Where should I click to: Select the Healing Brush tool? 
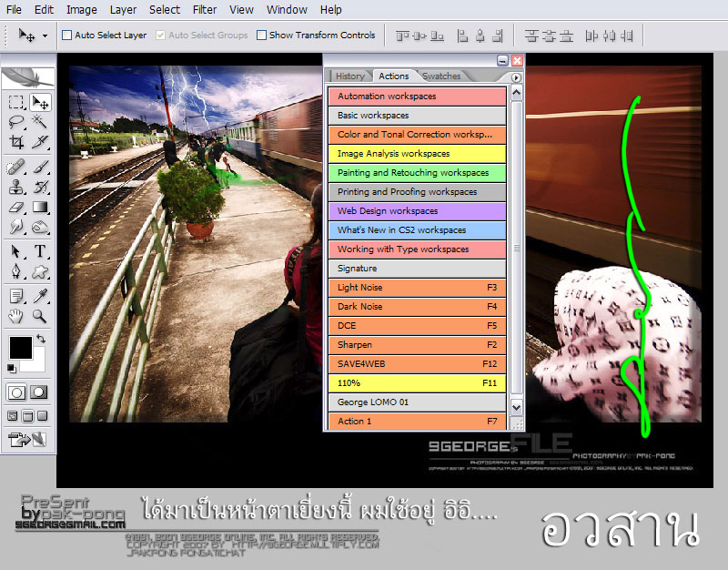pyautogui.click(x=16, y=167)
